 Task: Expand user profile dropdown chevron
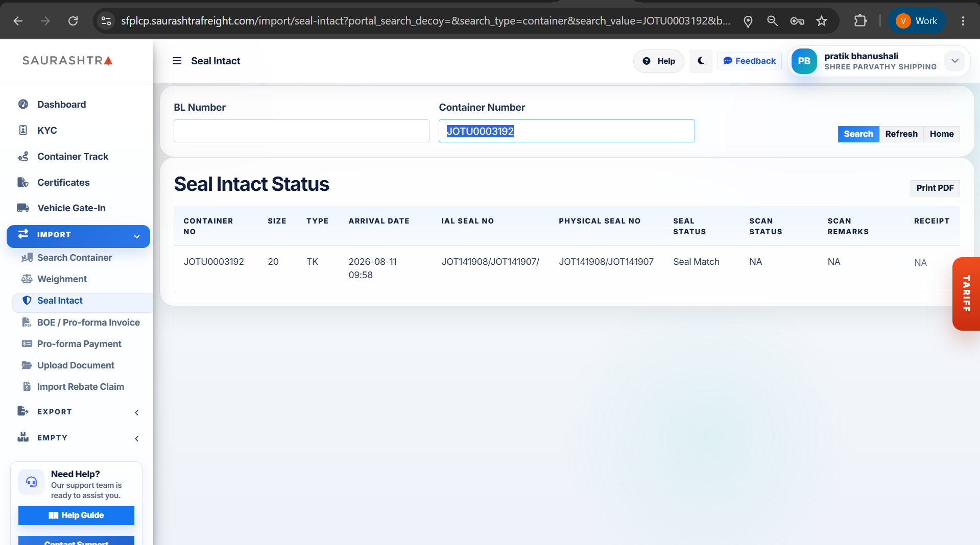954,61
